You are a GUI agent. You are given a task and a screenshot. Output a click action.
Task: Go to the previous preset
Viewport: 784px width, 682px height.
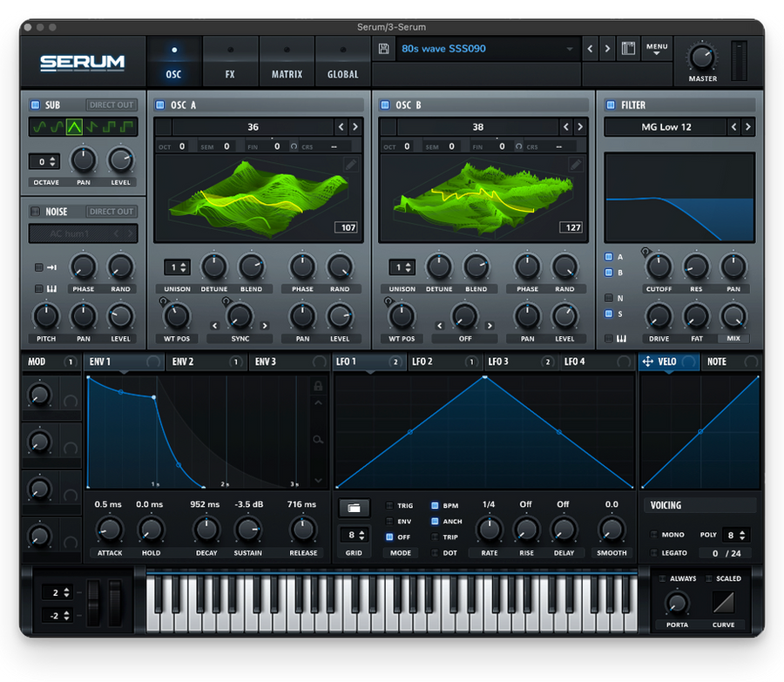coord(590,49)
